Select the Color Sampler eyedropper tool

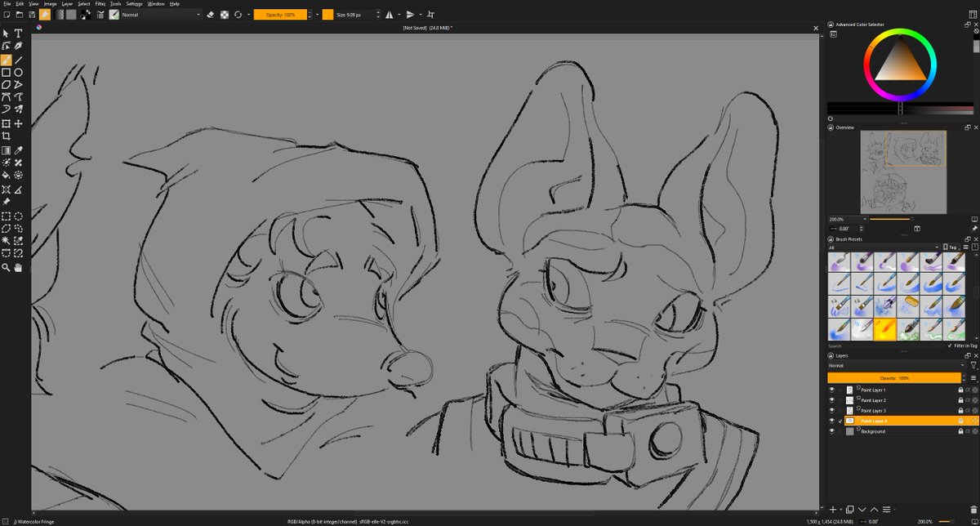tap(18, 150)
